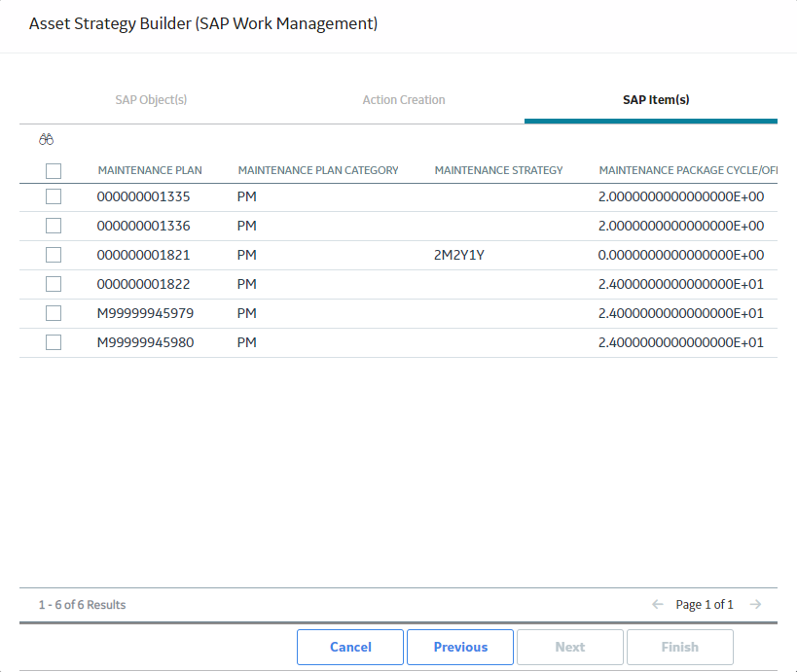The width and height of the screenshot is (797, 672).
Task: Open the binoculars search icon
Action: pos(47,139)
